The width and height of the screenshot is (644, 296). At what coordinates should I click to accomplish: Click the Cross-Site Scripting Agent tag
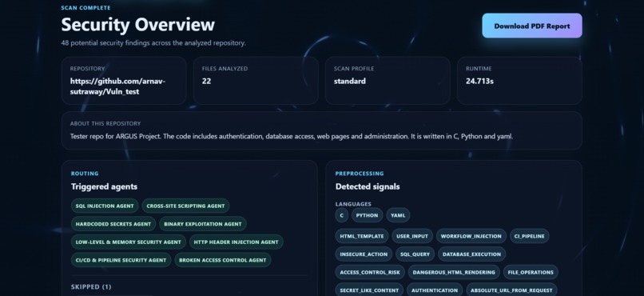(x=185, y=206)
